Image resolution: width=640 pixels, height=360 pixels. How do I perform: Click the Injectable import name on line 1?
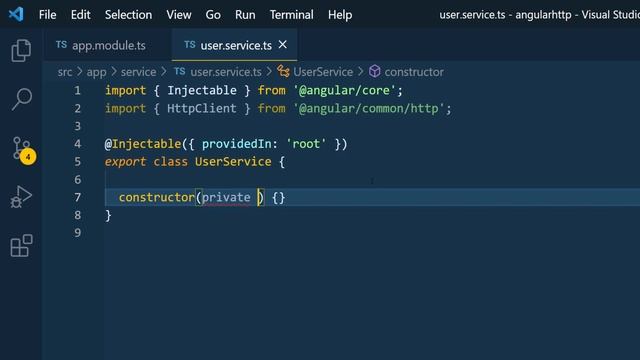[202, 91]
